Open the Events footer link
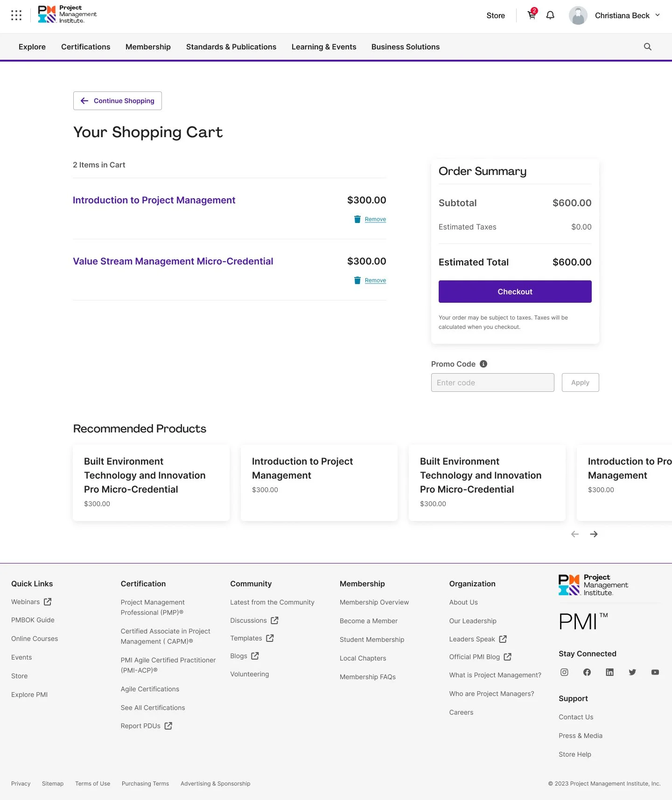 21,657
